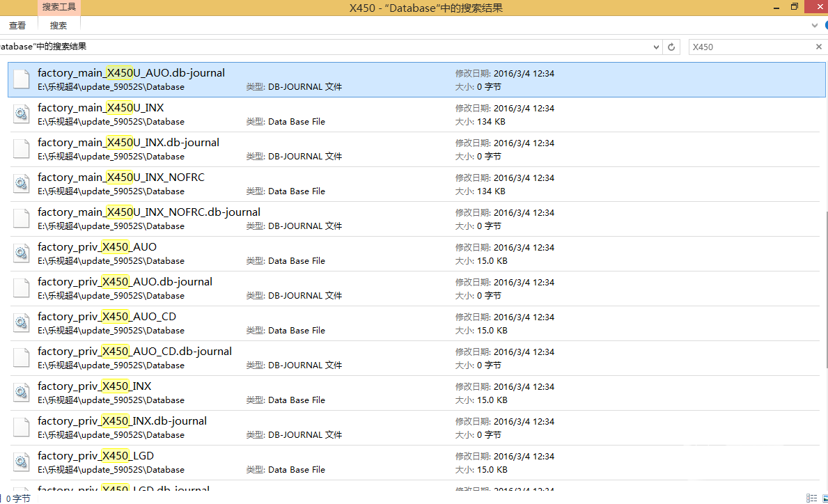Clear the X450 search text
The width and height of the screenshot is (828, 504).
[818, 47]
